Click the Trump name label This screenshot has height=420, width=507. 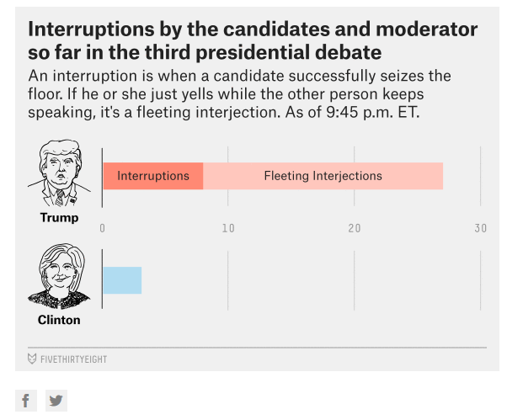pyautogui.click(x=59, y=218)
